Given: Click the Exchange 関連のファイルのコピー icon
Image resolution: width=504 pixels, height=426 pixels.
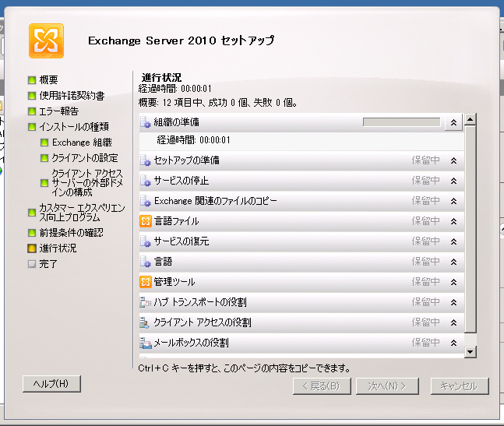Looking at the screenshot, I should (x=146, y=201).
